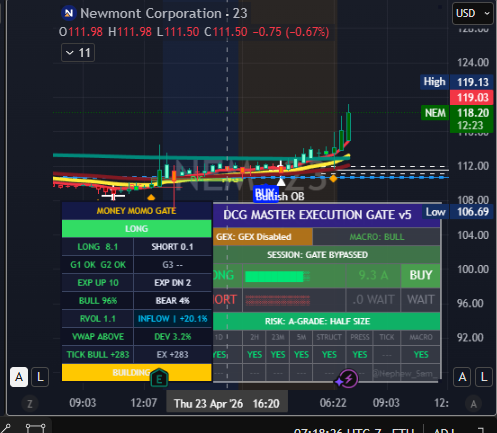
Task: Click the 124.00 price axis label
Action: (x=473, y=62)
